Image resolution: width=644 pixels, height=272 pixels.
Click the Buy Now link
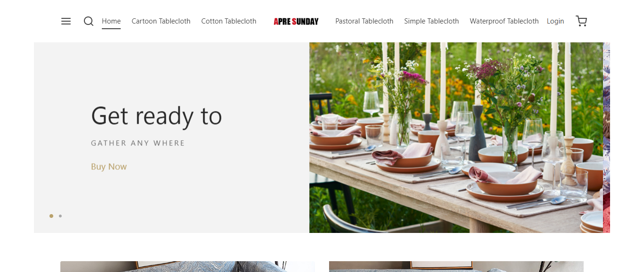(109, 167)
